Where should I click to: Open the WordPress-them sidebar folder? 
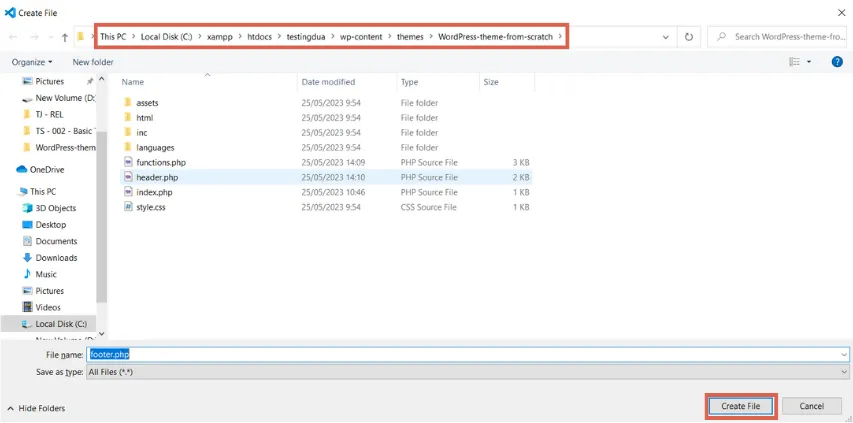click(59, 147)
